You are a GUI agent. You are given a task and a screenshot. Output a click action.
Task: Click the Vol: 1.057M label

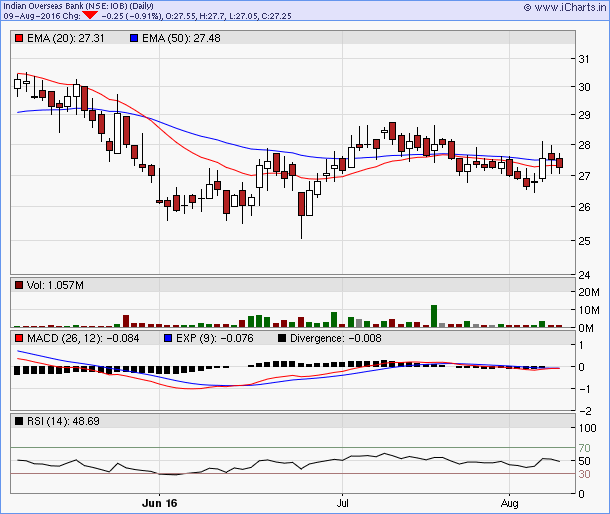pyautogui.click(x=55, y=285)
